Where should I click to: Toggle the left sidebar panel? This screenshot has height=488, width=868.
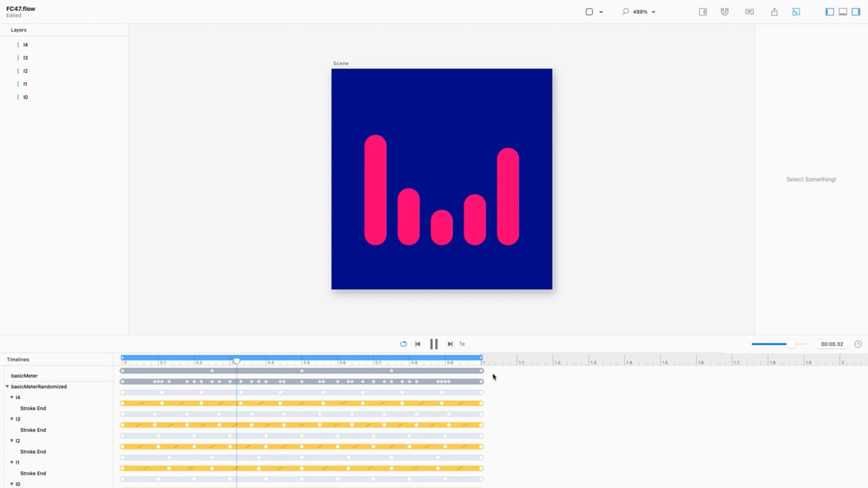click(829, 12)
